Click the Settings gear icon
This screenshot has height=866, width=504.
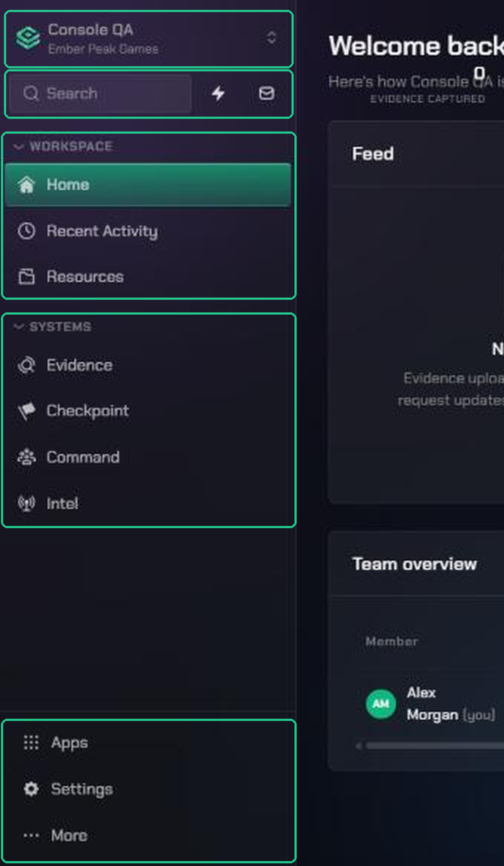tap(31, 789)
